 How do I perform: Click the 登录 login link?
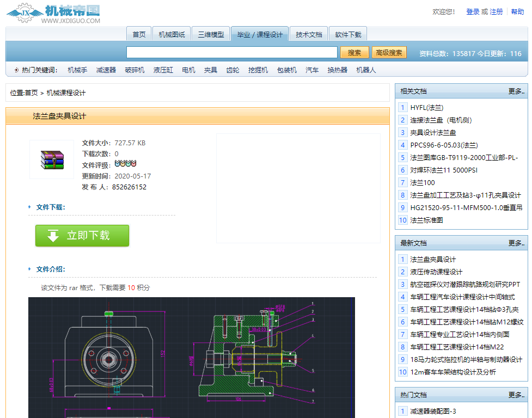coord(473,11)
